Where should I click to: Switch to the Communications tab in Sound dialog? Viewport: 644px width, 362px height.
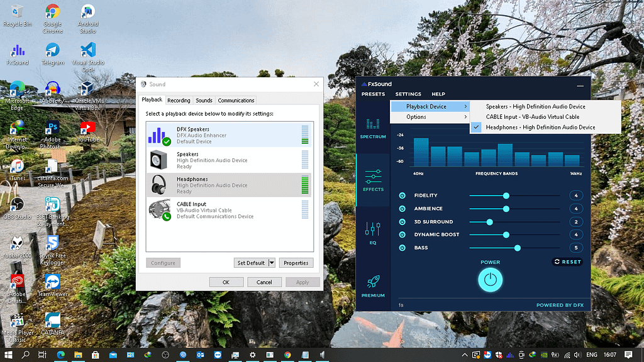pyautogui.click(x=236, y=101)
